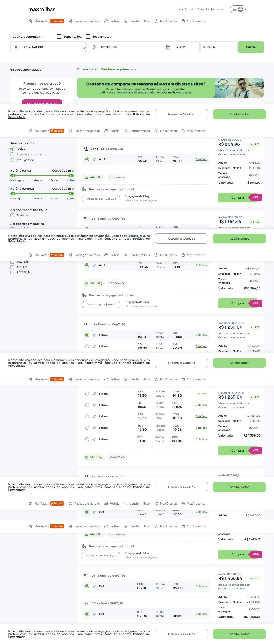The image size is (274, 644).
Task: Click left handle of Horário da ida slider
Action: [13, 176]
